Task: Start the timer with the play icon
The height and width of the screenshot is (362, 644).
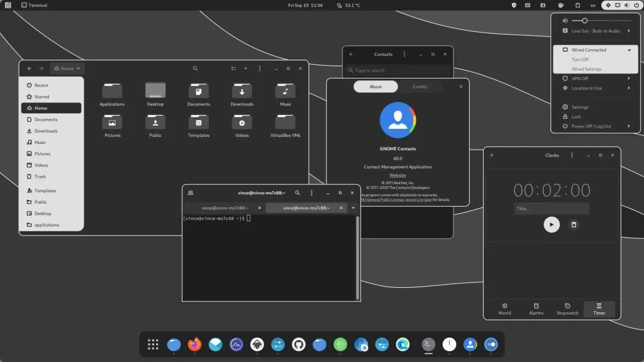Action: [x=552, y=224]
